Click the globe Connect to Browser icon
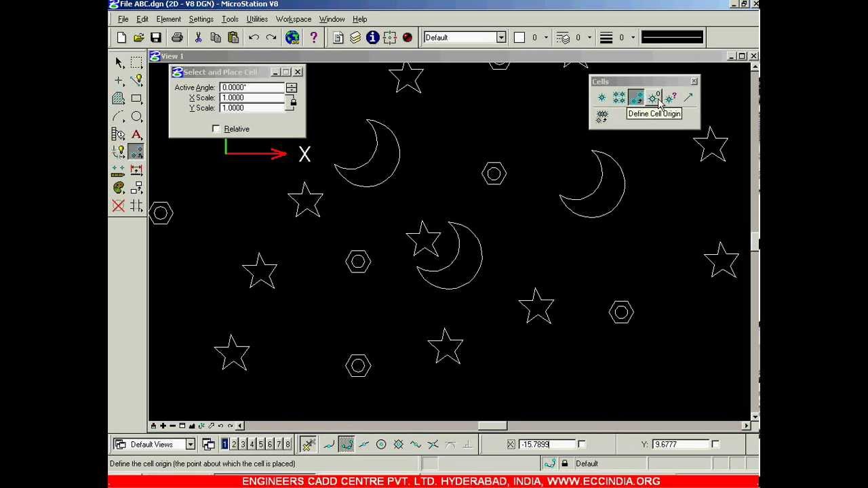This screenshot has width=868, height=488. click(x=292, y=37)
